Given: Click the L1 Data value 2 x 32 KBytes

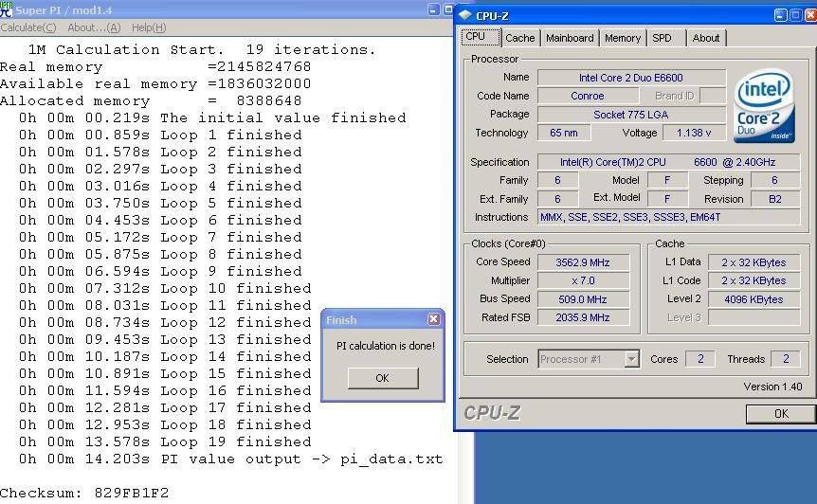Looking at the screenshot, I should point(753,262).
